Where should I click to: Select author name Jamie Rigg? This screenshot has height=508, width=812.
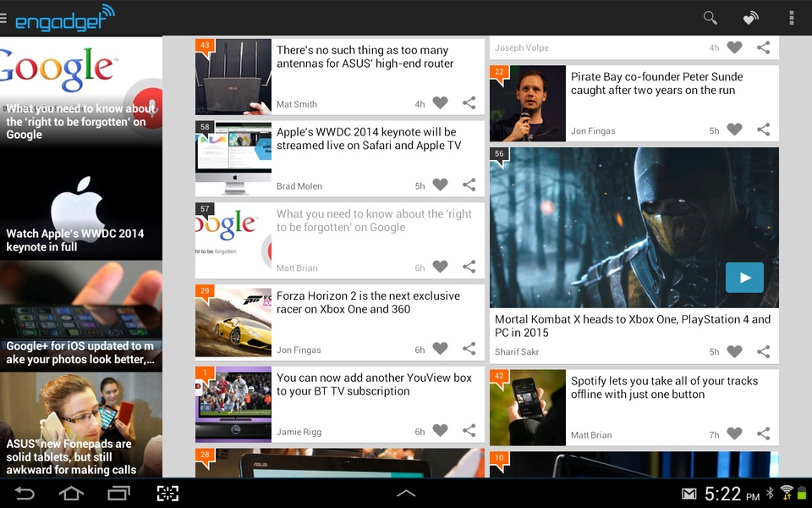coord(299,432)
